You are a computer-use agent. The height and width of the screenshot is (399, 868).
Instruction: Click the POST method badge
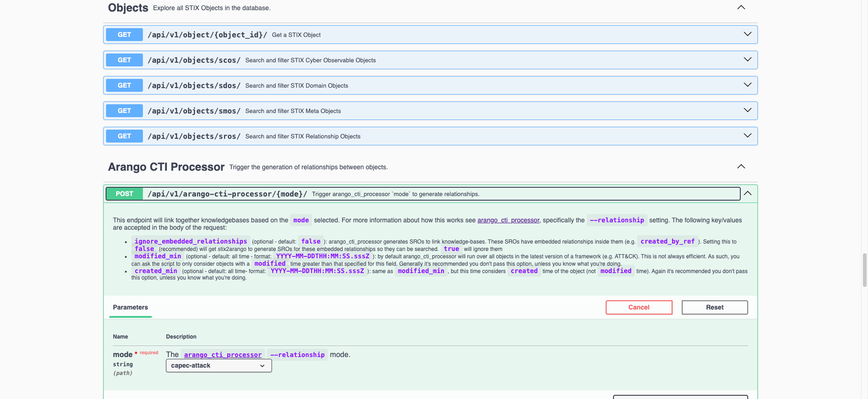[124, 194]
